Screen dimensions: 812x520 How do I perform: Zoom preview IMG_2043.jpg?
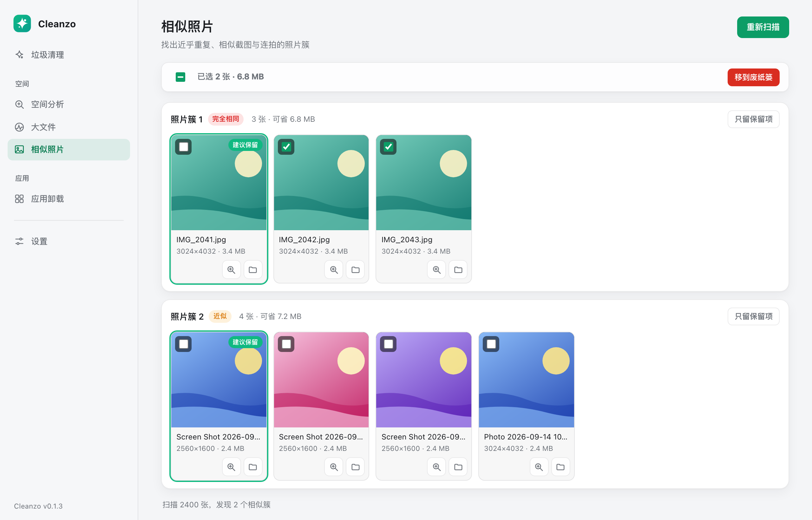[x=436, y=270]
